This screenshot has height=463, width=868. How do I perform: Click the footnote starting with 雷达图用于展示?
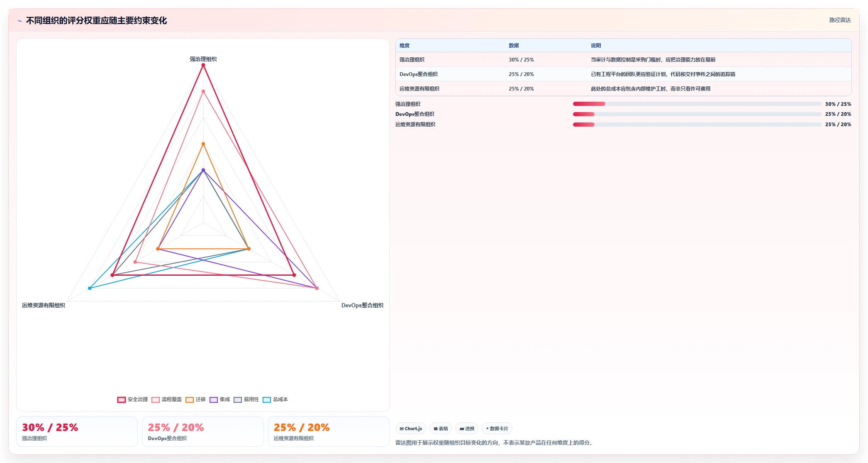tap(495, 443)
